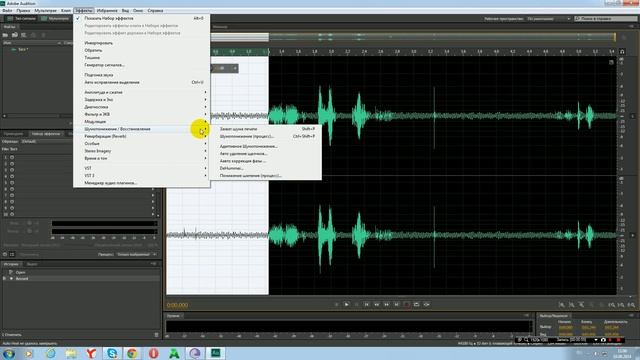Expand the VST 3 submenu
This screenshot has height=360, width=640.
(141, 176)
